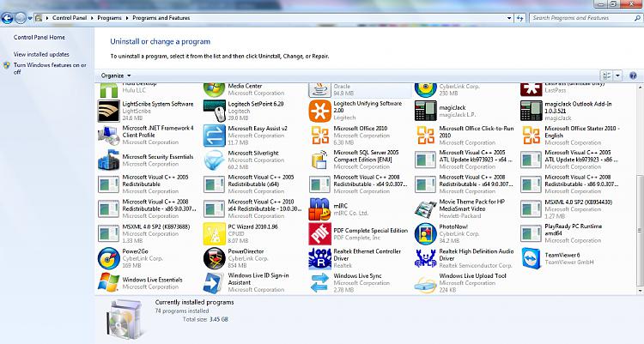
Task: Select PlayReady PC Runtime amd64 entry
Action: pyautogui.click(x=570, y=233)
